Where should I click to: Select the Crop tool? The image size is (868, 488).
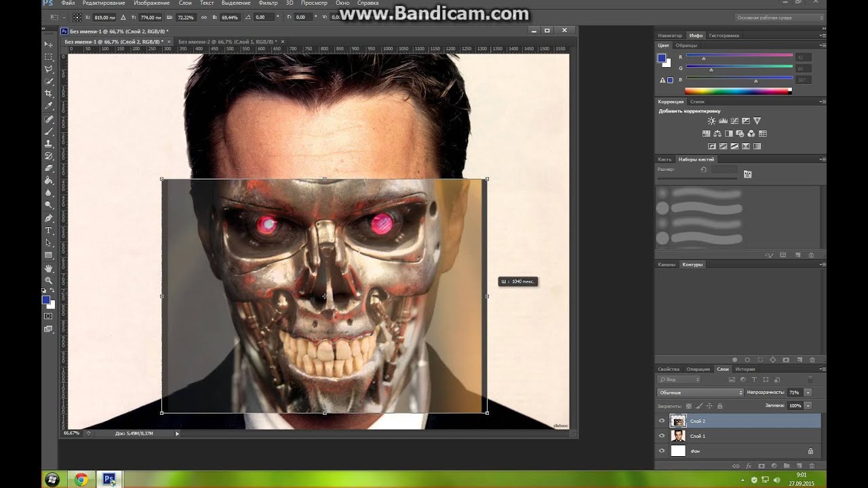(x=49, y=94)
